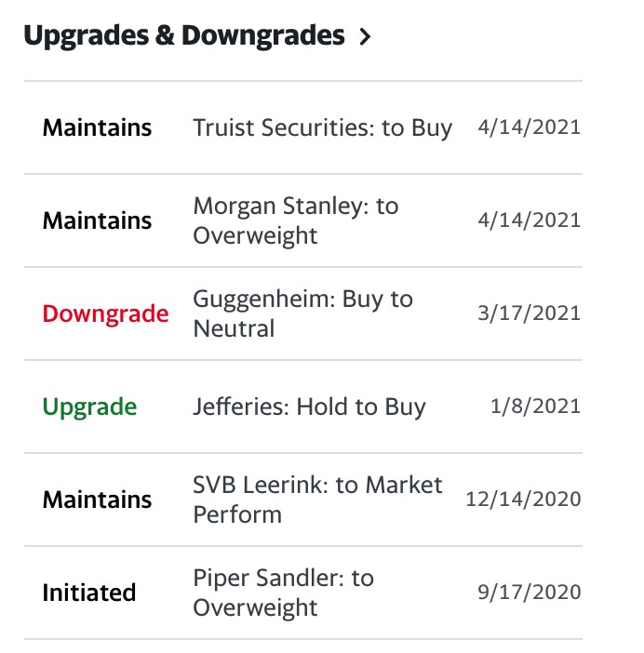
Task: Select the Truist Securities: to Buy entry
Action: coord(322,127)
